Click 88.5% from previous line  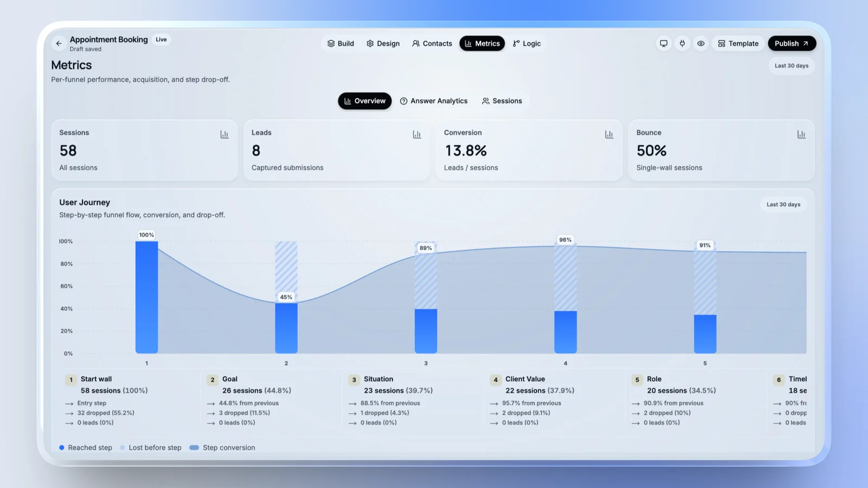pos(391,403)
